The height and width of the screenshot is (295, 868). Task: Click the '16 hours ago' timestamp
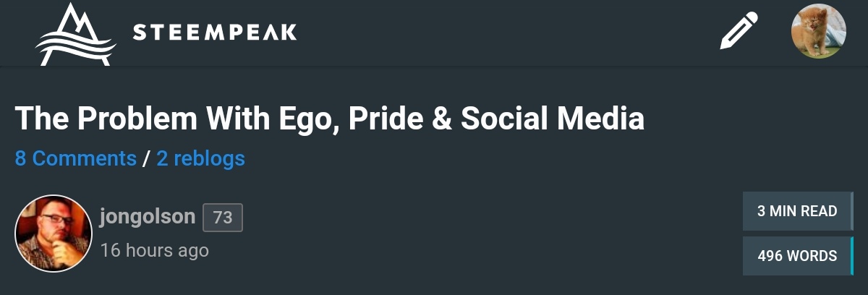tap(154, 250)
